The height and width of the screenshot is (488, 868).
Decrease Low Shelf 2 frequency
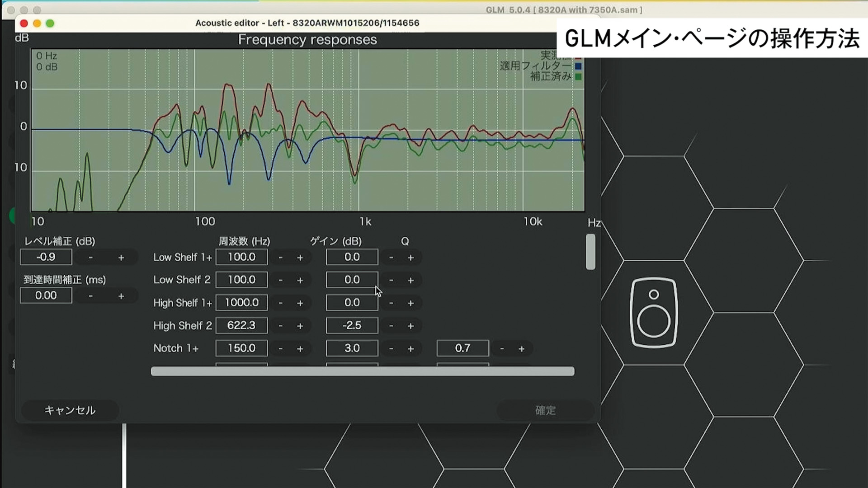pyautogui.click(x=280, y=280)
